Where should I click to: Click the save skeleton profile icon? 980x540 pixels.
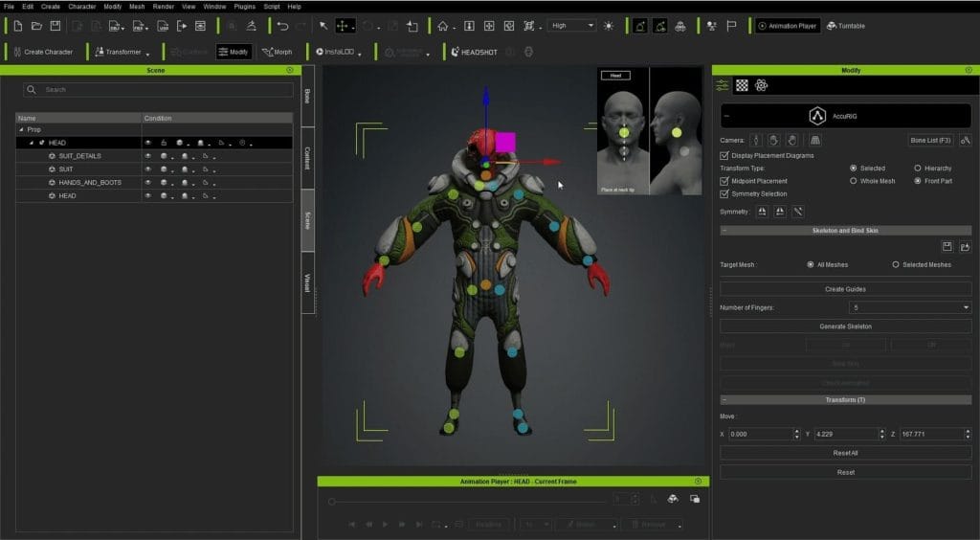click(x=947, y=247)
